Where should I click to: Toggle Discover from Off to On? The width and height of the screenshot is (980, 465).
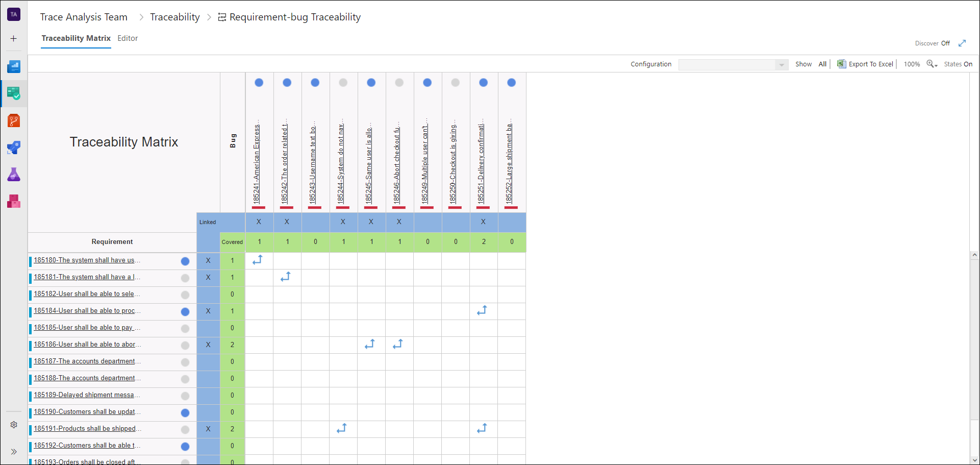(946, 43)
